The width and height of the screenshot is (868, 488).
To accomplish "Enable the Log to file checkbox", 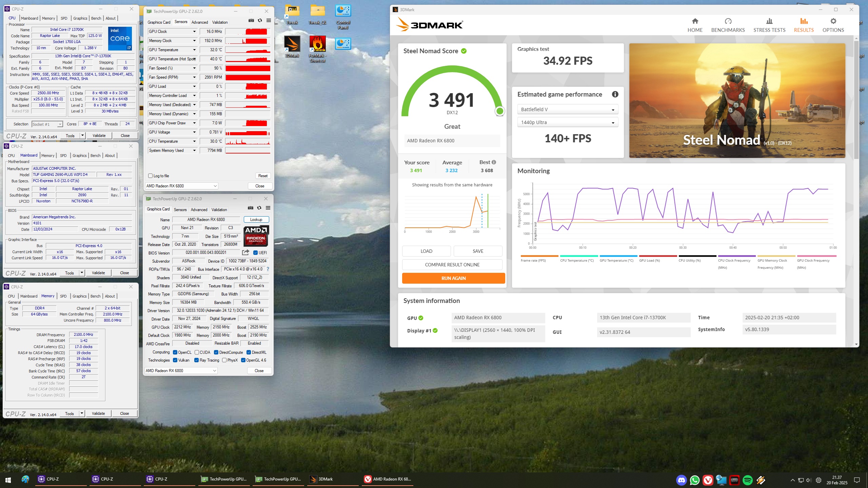I will [151, 176].
